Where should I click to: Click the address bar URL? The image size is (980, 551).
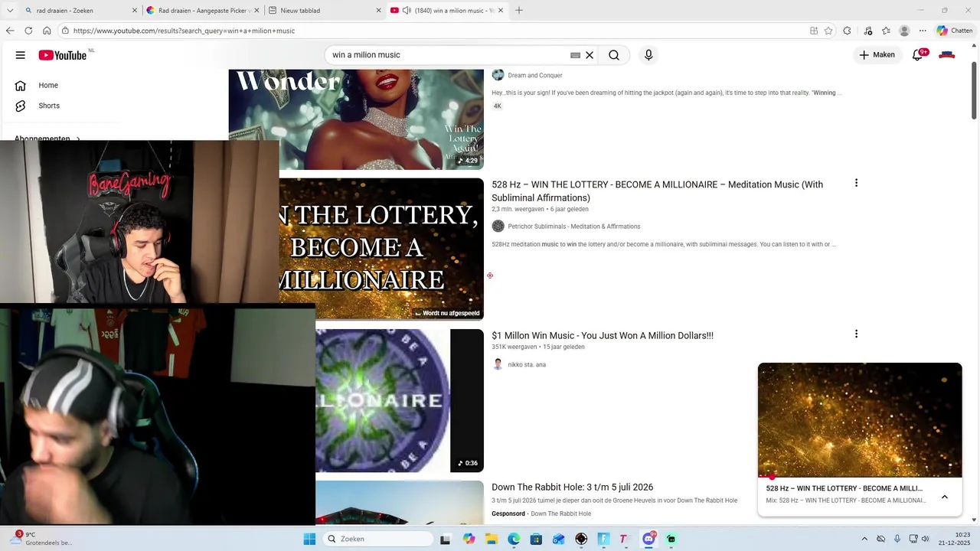click(x=184, y=31)
